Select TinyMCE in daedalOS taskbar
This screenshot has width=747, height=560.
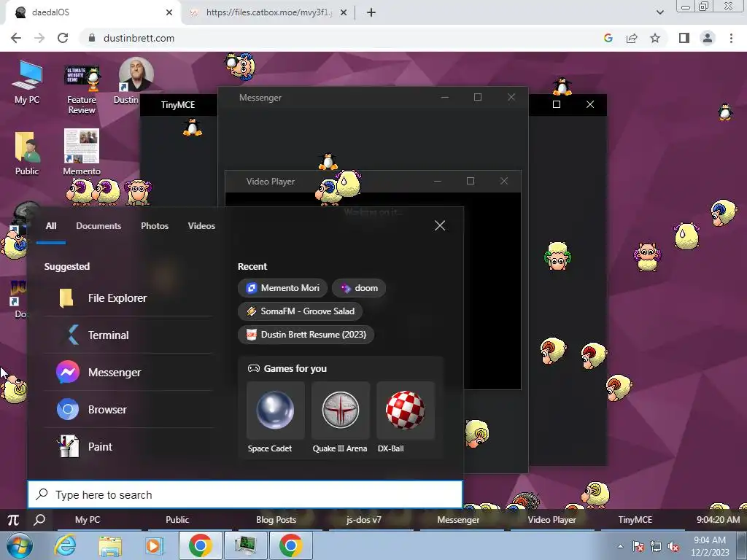(642, 520)
